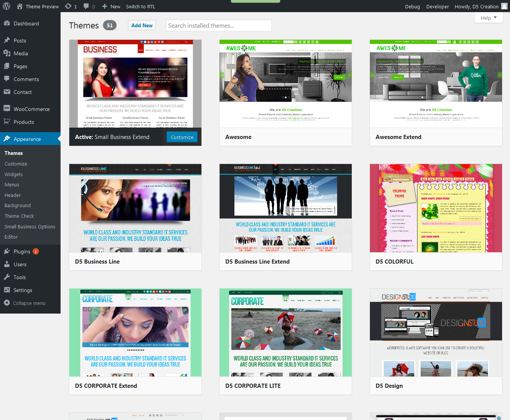Image resolution: width=510 pixels, height=420 pixels.
Task: Select the D5 Design theme screenshot
Action: pos(436,333)
